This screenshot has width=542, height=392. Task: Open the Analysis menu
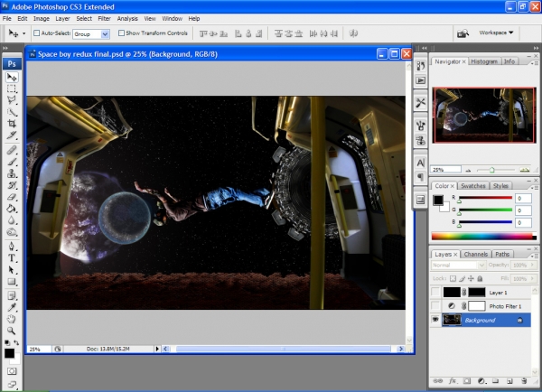[x=127, y=19]
